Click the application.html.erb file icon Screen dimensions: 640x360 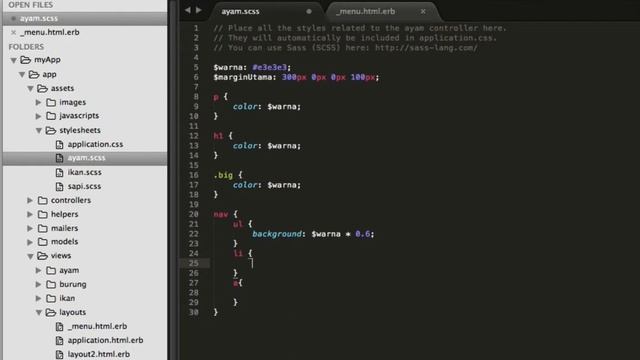pyautogui.click(x=60, y=340)
